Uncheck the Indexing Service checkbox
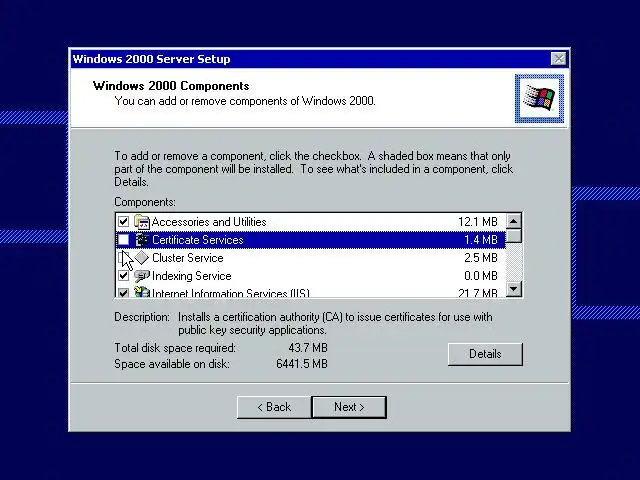The image size is (640, 480). click(123, 276)
